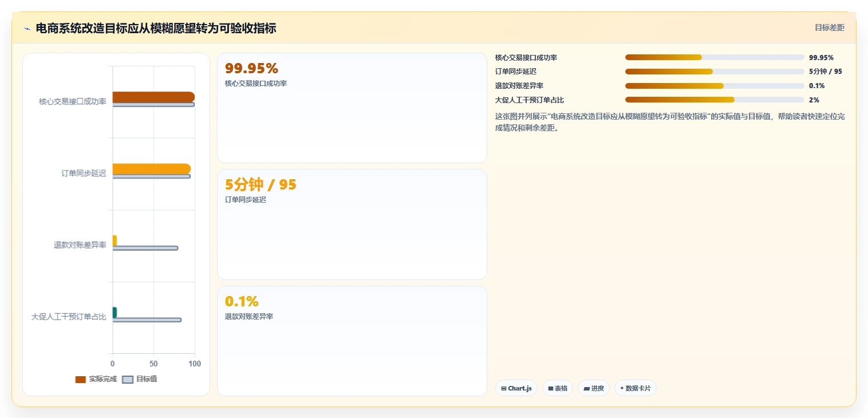Click the 0 tick on the chart's x-axis

tap(113, 364)
